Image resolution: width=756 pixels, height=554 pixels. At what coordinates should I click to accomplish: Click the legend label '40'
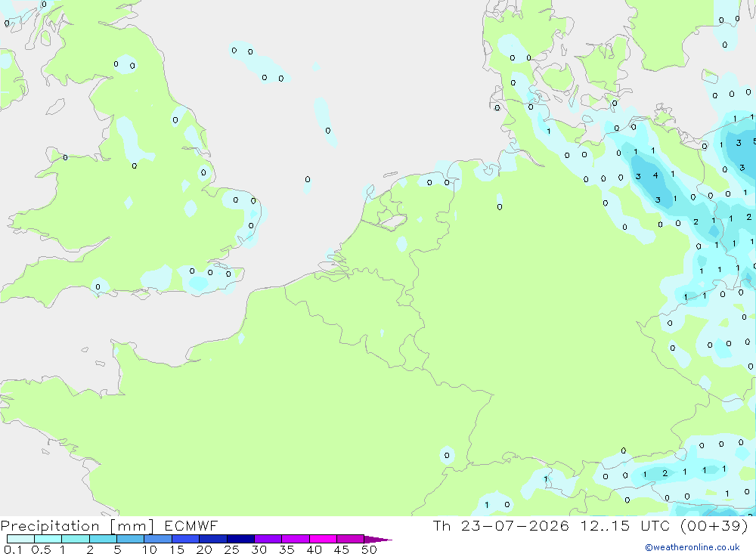[314, 549]
